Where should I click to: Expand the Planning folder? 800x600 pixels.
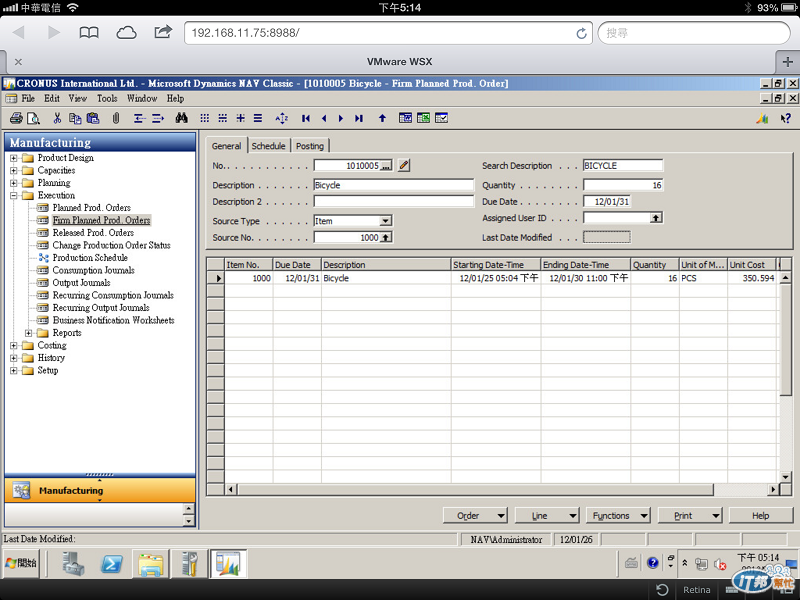point(14,183)
